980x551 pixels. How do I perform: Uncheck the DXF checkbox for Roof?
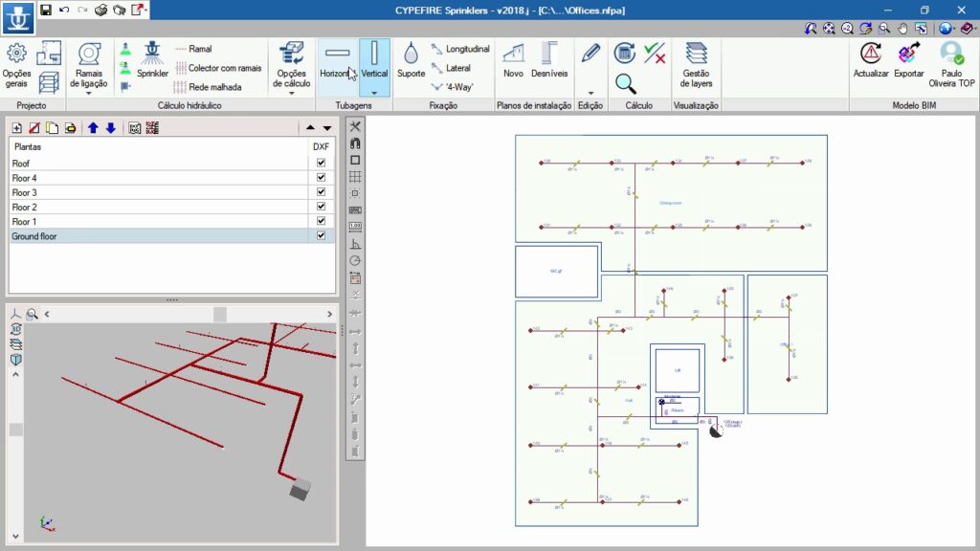(x=321, y=164)
